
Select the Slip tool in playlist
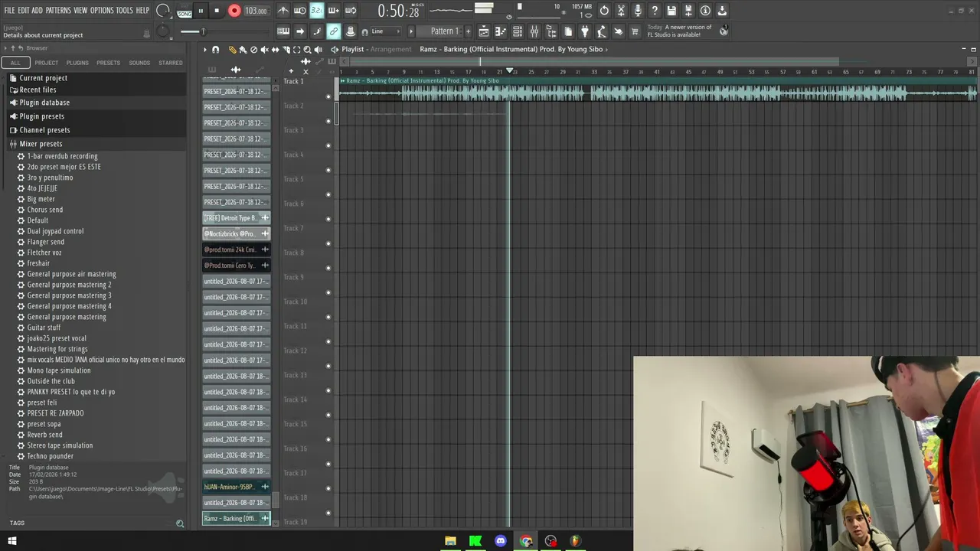(276, 50)
